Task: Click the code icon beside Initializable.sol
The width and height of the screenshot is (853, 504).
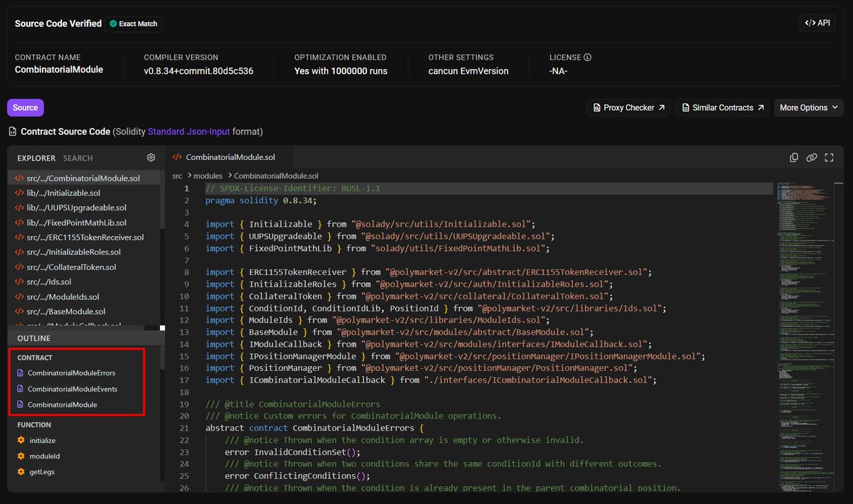Action: click(19, 193)
